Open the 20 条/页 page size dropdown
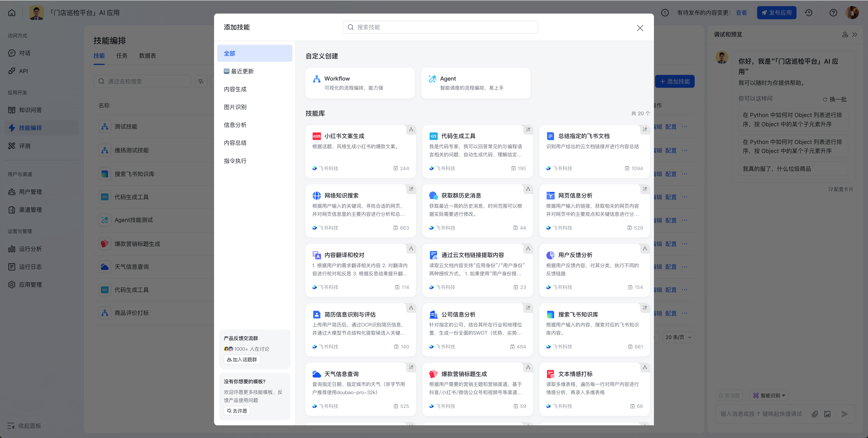This screenshot has height=438, width=868. tap(678, 337)
